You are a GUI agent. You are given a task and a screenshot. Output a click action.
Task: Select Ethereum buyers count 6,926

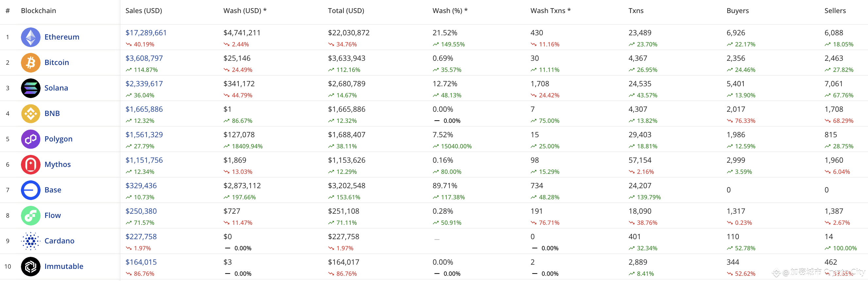click(x=736, y=33)
